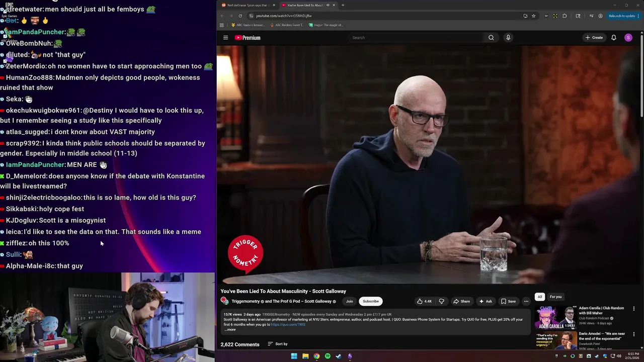Open volume control in system tray
The width and height of the screenshot is (644, 362).
click(619, 356)
